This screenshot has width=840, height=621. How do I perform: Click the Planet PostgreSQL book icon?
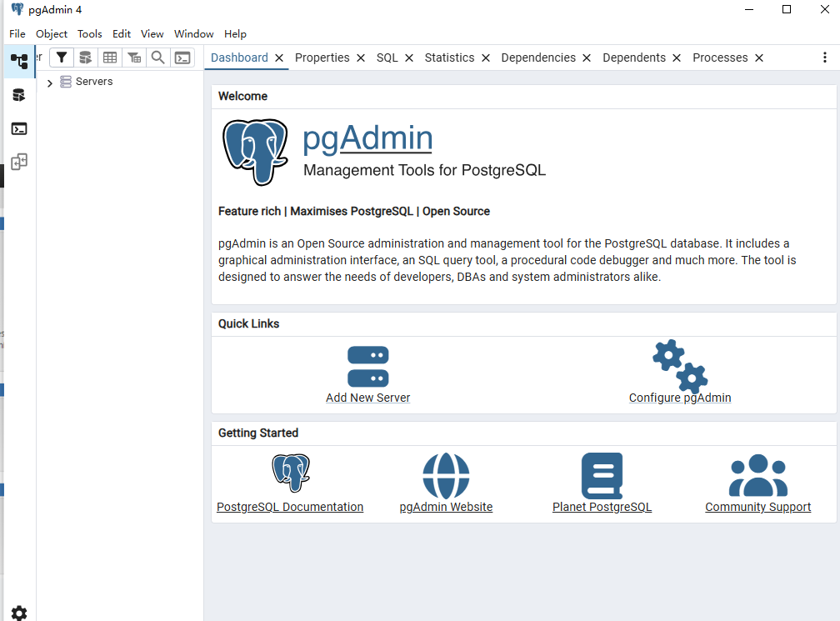(x=602, y=476)
